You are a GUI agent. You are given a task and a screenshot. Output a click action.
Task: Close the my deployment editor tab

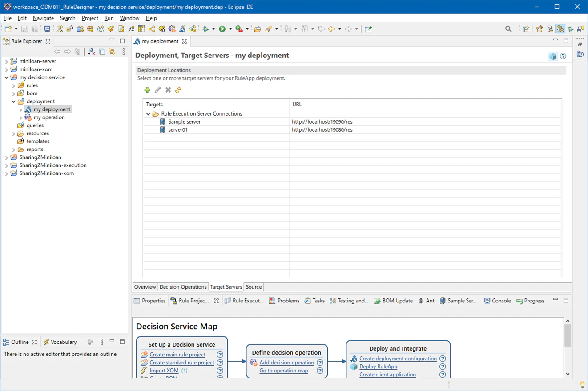click(x=184, y=41)
